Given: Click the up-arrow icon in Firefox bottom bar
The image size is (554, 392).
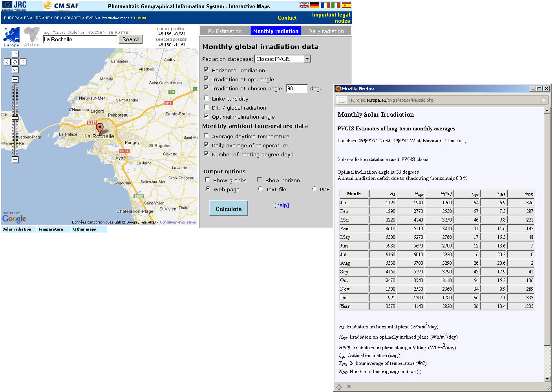Looking at the screenshot, I should tap(339, 387).
